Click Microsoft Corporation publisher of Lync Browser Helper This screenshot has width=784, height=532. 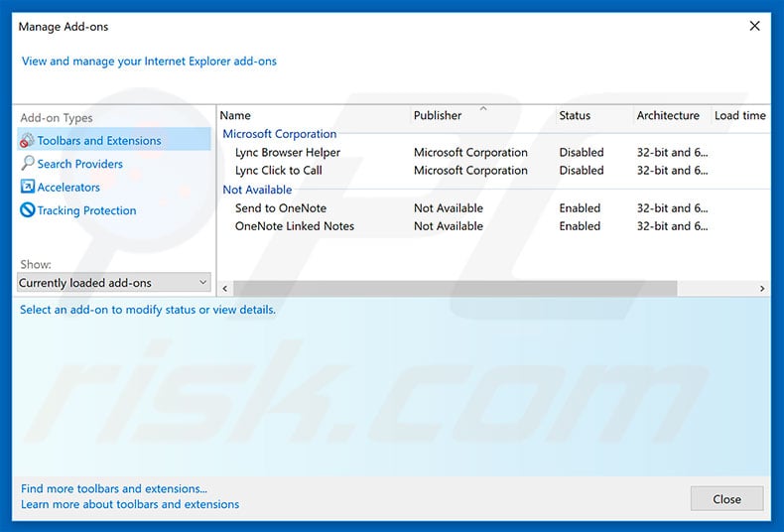(470, 152)
